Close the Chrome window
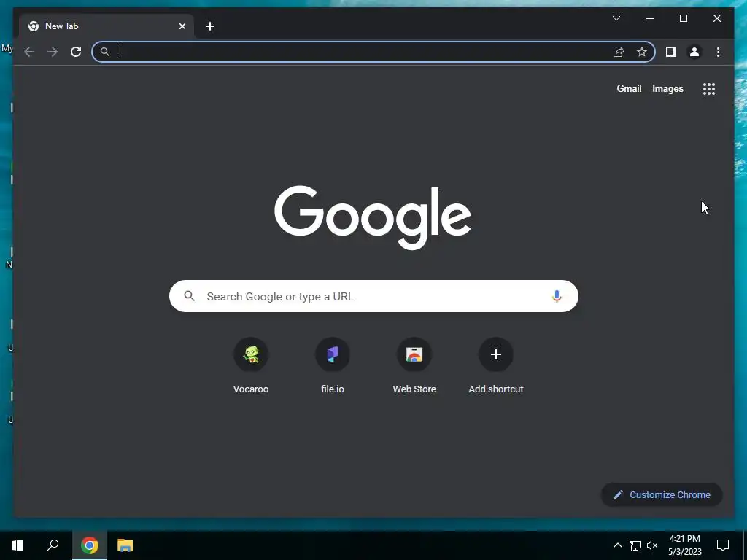 click(x=716, y=18)
